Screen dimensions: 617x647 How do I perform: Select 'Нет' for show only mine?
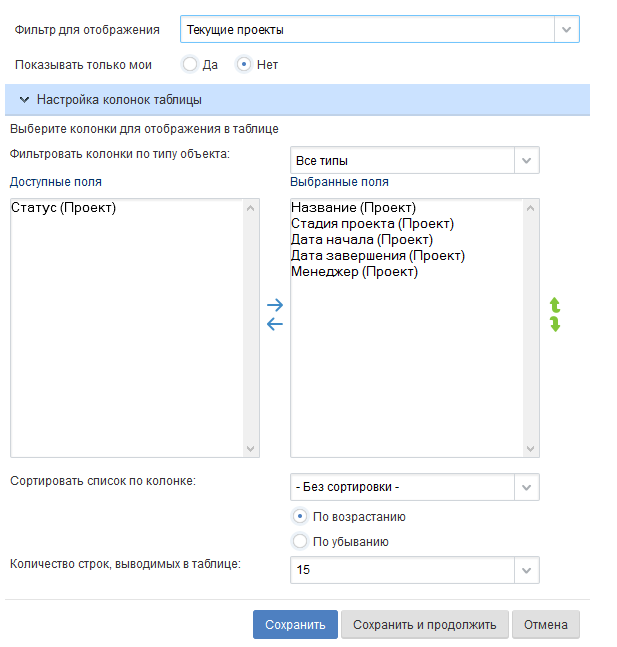(x=243, y=65)
